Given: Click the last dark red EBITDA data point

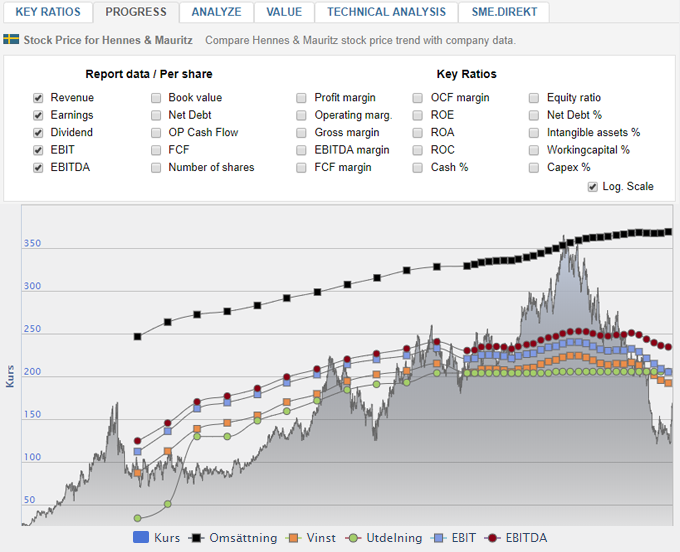Looking at the screenshot, I should click(x=668, y=346).
